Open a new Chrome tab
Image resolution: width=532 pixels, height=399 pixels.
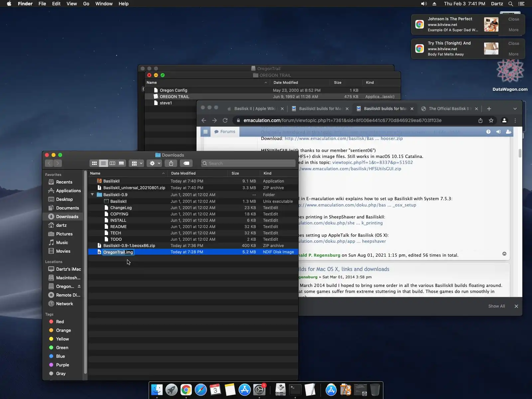(x=489, y=109)
